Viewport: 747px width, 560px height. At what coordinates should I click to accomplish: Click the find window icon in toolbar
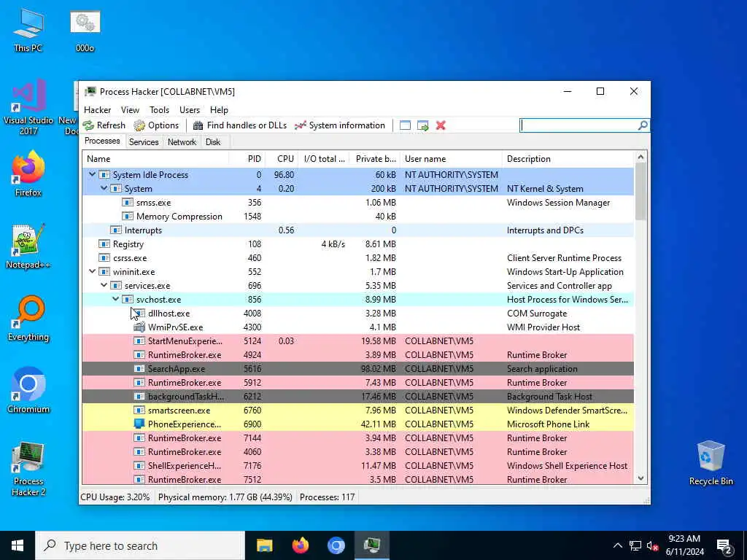(x=405, y=125)
